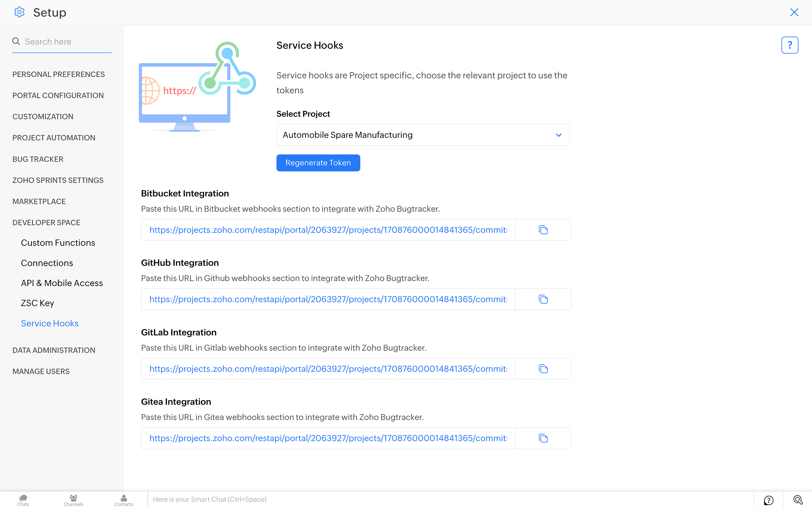The width and height of the screenshot is (812, 507).
Task: Open the help question mark box
Action: (790, 45)
